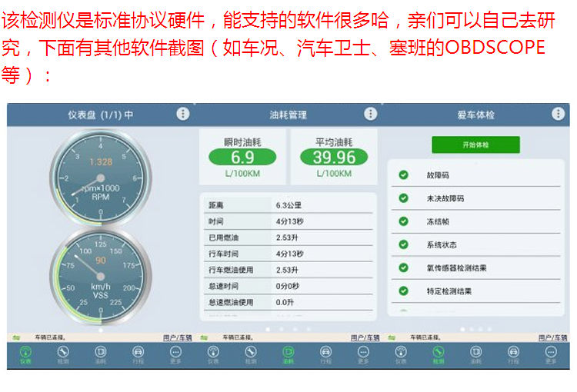
Task: Select the 行车燃油使用 row
Action: 288,270
